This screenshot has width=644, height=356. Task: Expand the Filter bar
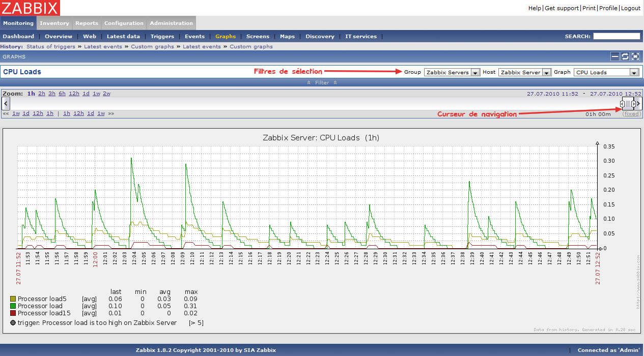[322, 82]
